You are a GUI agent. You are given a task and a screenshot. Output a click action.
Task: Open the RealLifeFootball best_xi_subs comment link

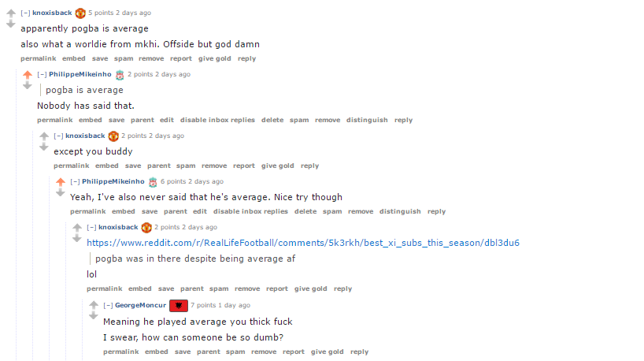point(302,243)
